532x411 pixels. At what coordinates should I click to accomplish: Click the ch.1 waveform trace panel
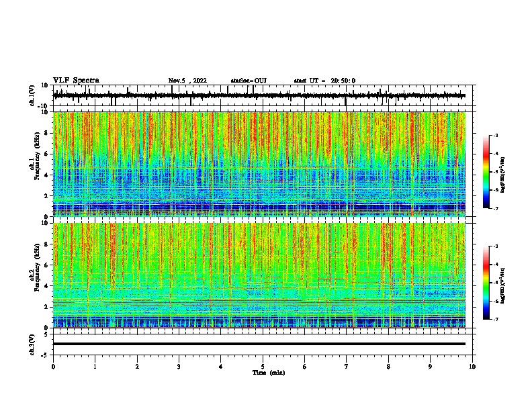pos(264,95)
